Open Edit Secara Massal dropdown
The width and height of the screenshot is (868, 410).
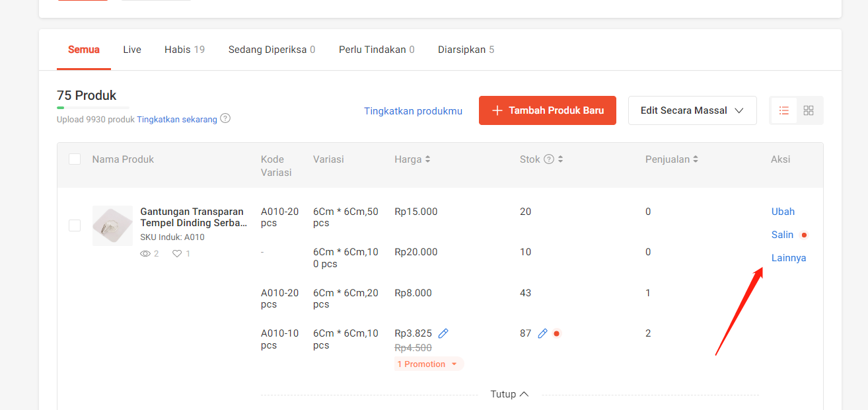click(x=692, y=110)
